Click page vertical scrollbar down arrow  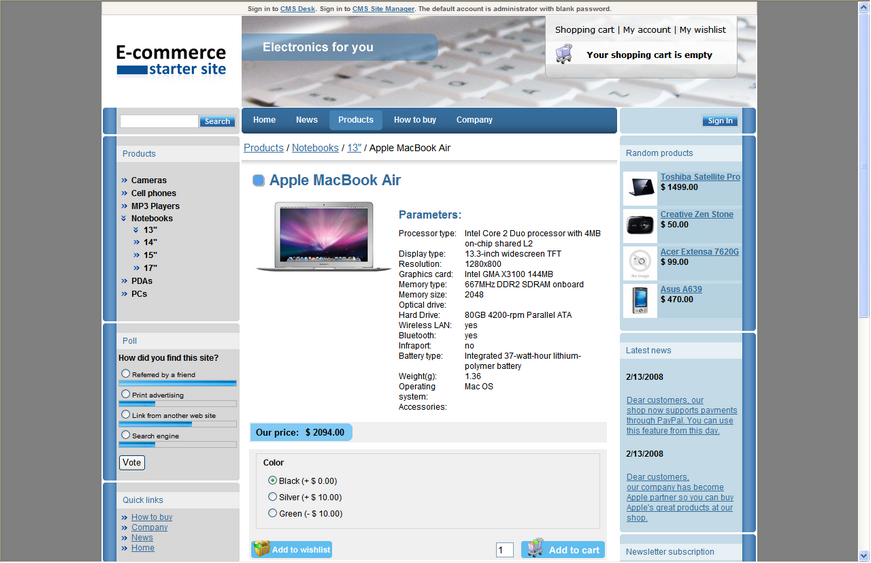tap(864, 555)
